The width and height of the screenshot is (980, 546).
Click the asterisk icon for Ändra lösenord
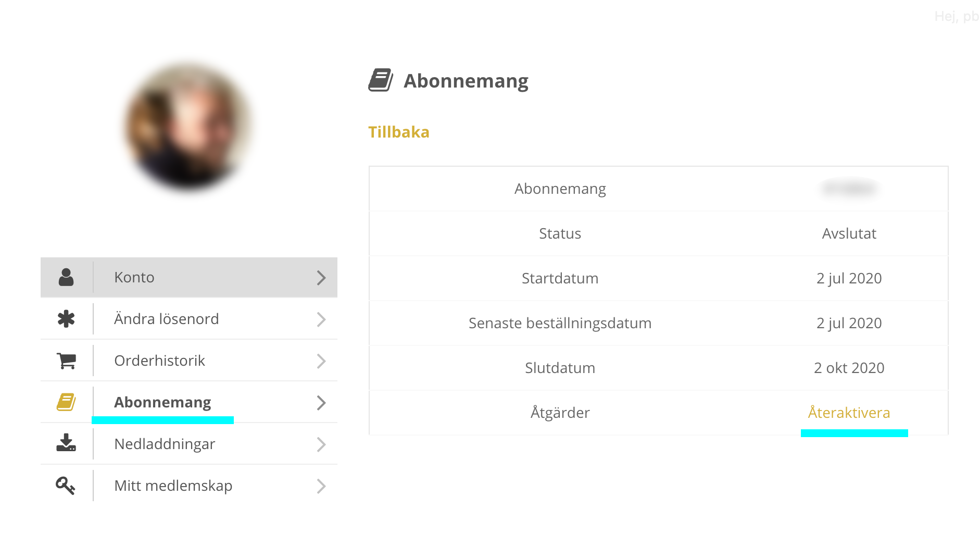[x=66, y=319]
